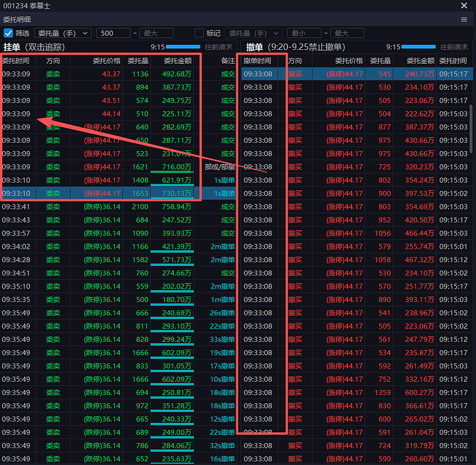
Task: Select the row with amount 716.00万
Action: click(118, 167)
